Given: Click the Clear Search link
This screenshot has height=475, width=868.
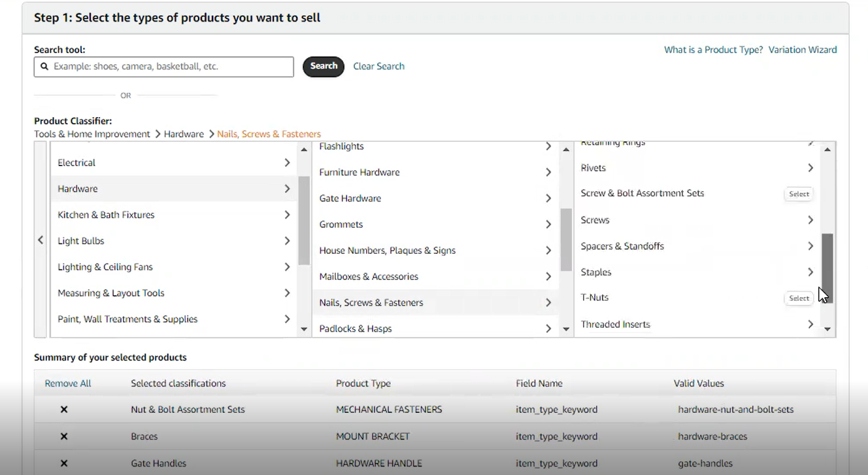Looking at the screenshot, I should tap(378, 66).
